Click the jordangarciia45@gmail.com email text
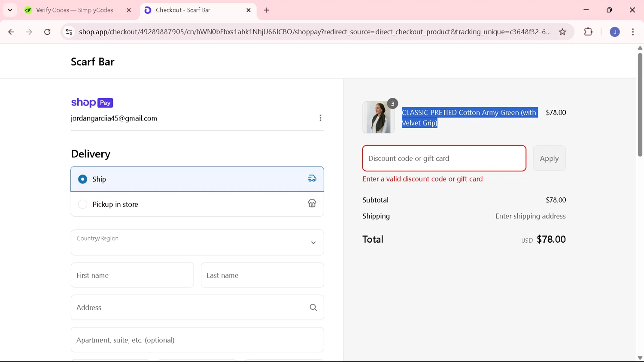Screen dimensions: 644x362 [x=114, y=118]
